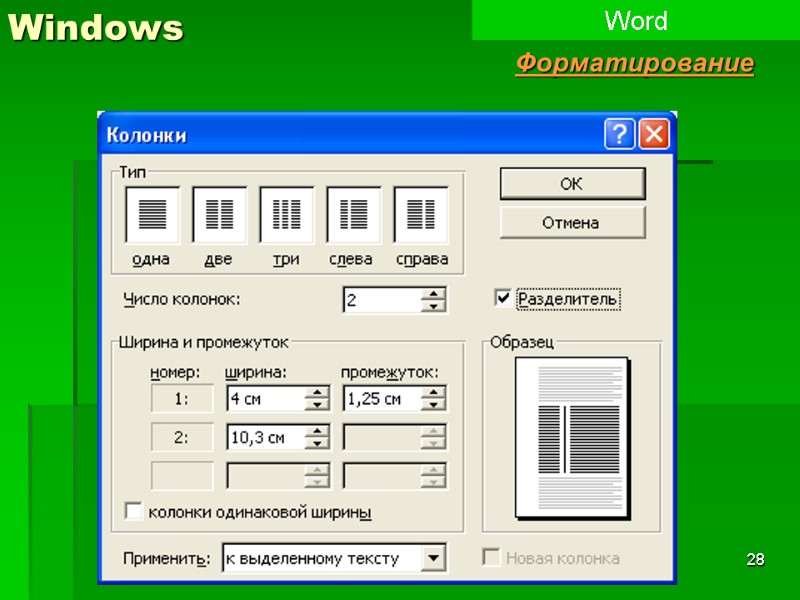Click the 'три' preset label
This screenshot has height=600, width=800.
[x=286, y=259]
